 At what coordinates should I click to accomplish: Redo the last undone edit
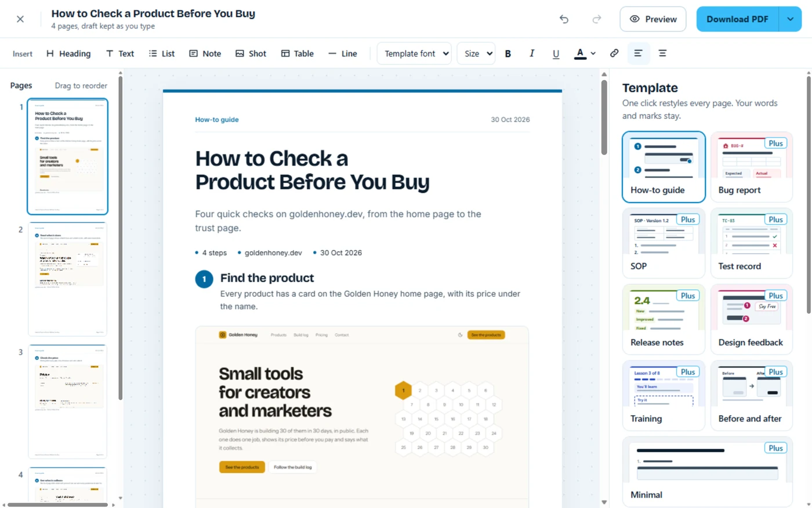pos(596,19)
